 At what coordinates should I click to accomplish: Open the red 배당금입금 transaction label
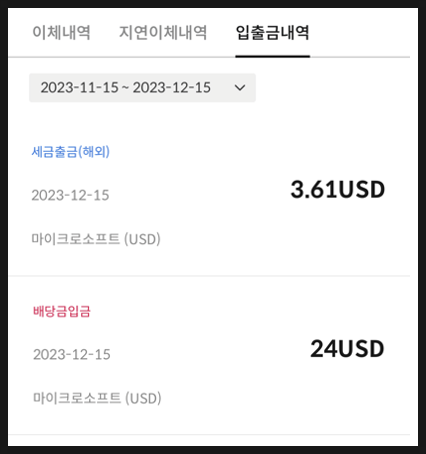coord(62,311)
